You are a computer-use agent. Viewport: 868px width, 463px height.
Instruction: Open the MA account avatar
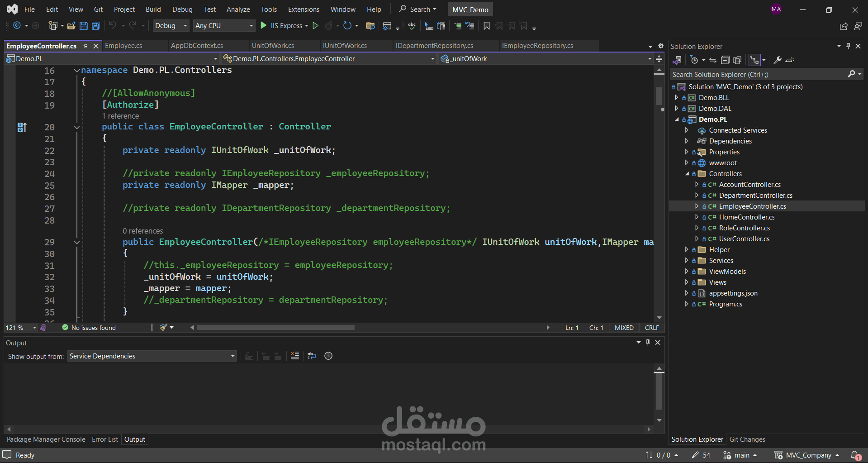(776, 9)
